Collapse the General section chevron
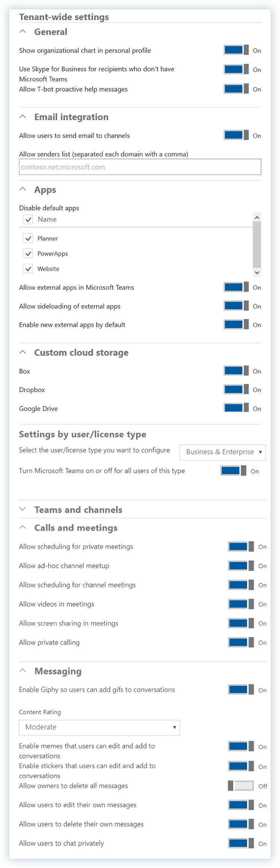 (23, 32)
